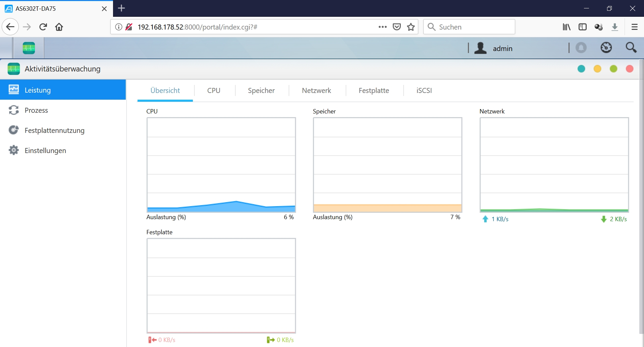Open Einstellungen in the sidebar
Viewport: 644px width, 347px height.
click(x=45, y=151)
